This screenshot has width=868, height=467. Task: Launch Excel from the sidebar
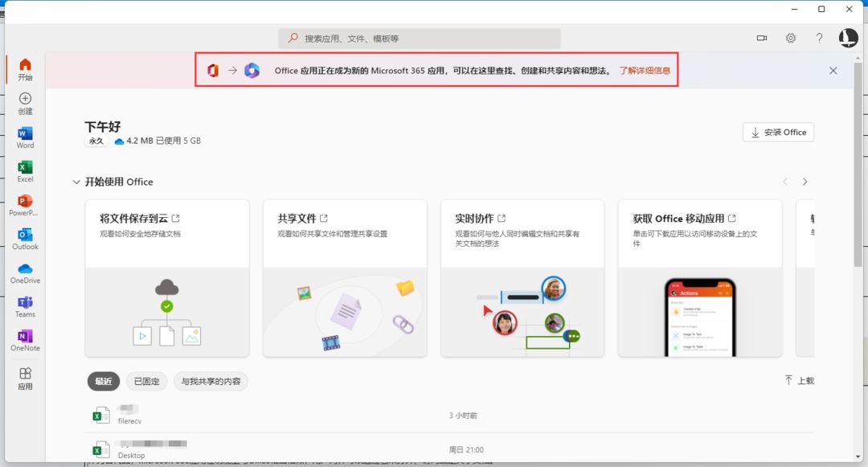25,171
